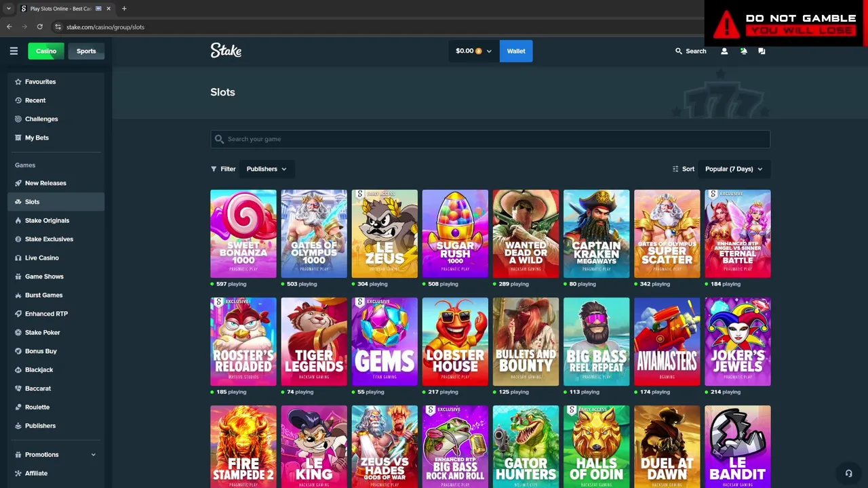Open the Lobster House game
The image size is (868, 488).
[x=455, y=342]
